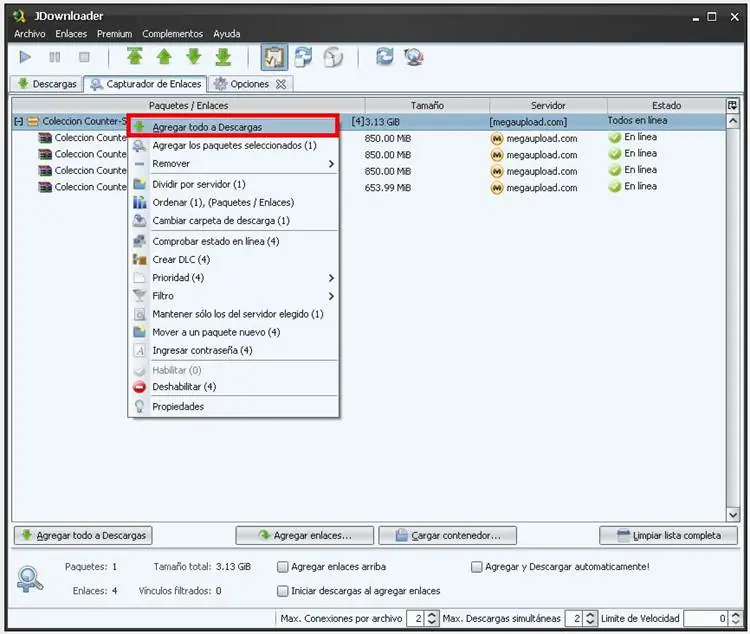Screen dimensions: 750x634
Task: Enable Agregar enlaces arriba checkbox
Action: pyautogui.click(x=283, y=567)
